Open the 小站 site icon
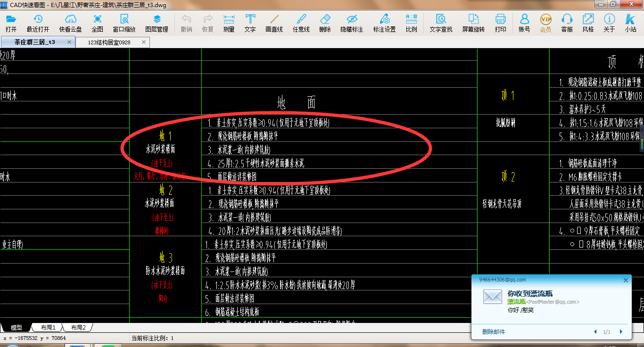 point(630,23)
